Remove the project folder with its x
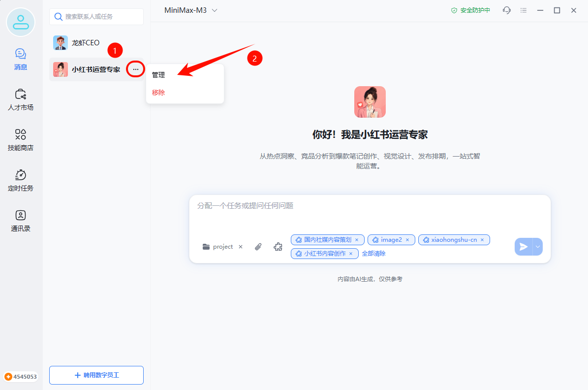This screenshot has height=390, width=588. click(x=241, y=247)
